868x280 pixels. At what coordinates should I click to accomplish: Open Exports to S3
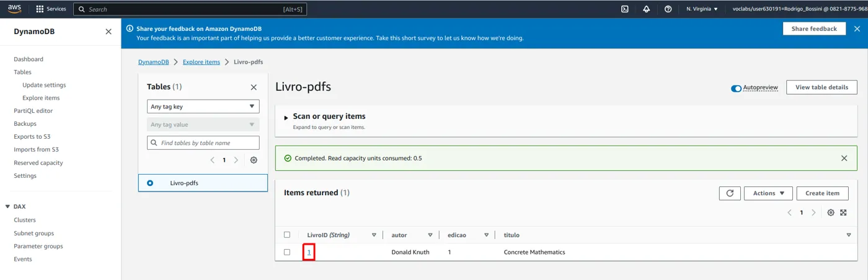click(32, 137)
